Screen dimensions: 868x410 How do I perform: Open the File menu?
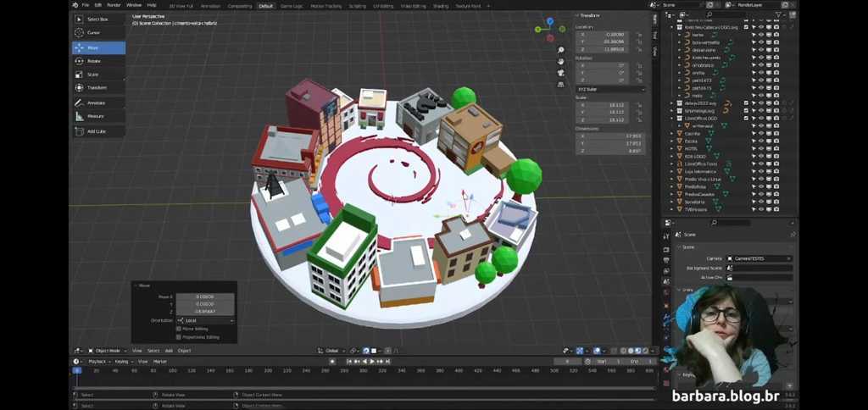[86, 5]
